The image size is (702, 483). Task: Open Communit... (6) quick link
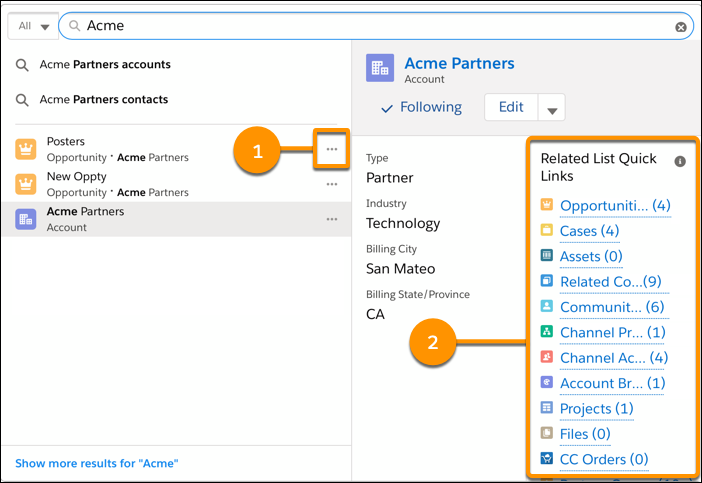pos(612,308)
